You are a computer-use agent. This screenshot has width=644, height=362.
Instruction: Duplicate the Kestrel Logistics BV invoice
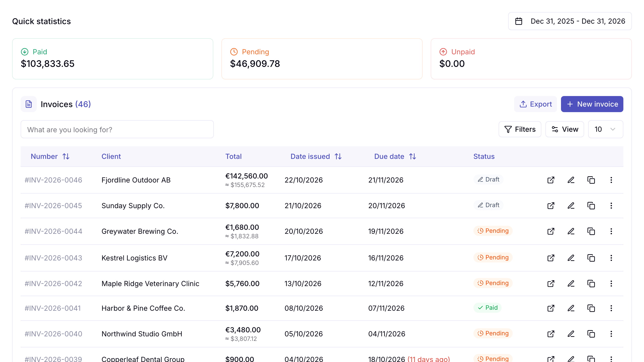591,258
